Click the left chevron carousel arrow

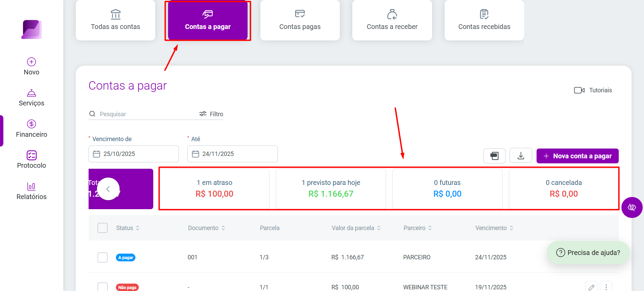click(108, 189)
